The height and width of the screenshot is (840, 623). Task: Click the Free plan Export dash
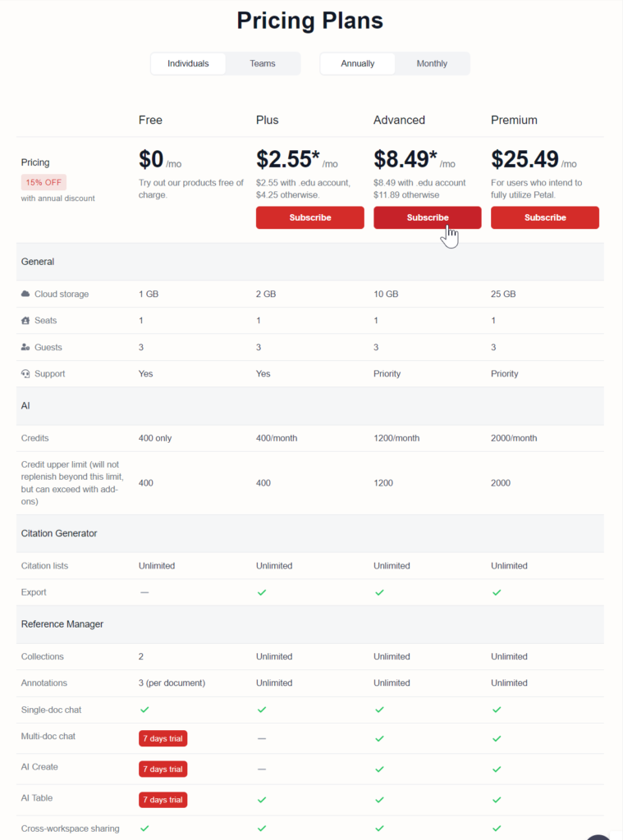click(x=144, y=592)
